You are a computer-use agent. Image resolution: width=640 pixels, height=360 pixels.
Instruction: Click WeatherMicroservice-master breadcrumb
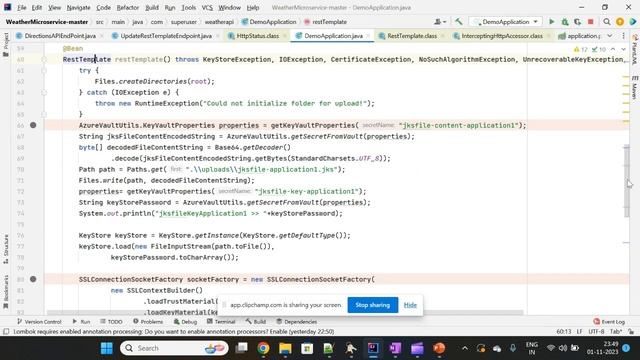[x=47, y=22]
